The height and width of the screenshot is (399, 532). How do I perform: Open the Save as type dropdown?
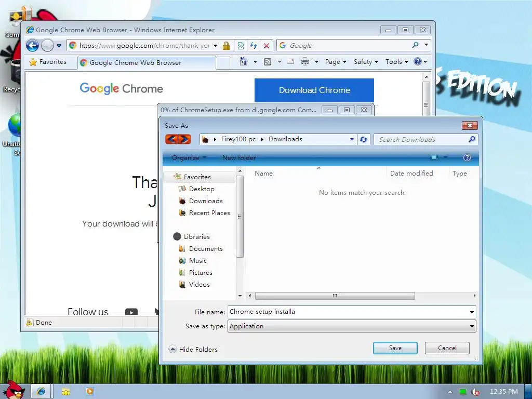pos(352,326)
